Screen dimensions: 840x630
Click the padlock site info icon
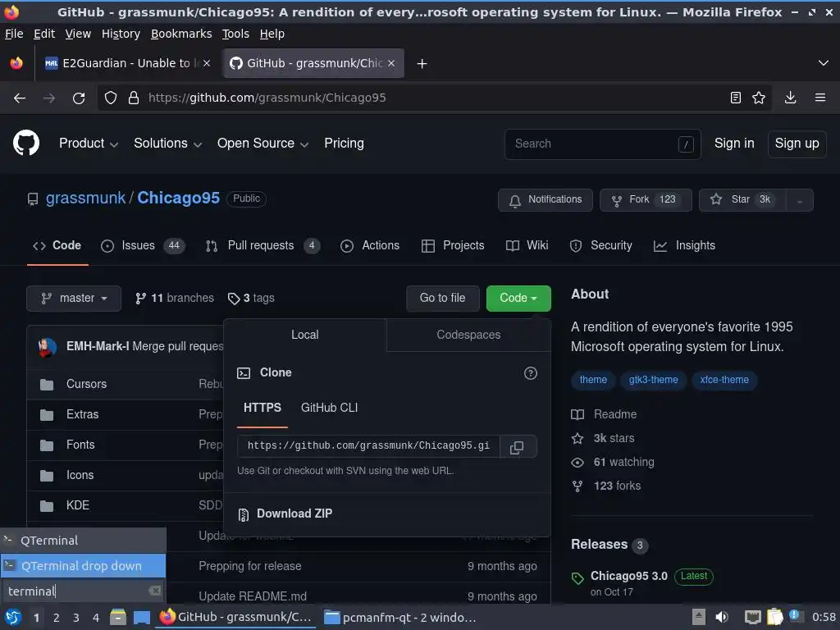[134, 98]
